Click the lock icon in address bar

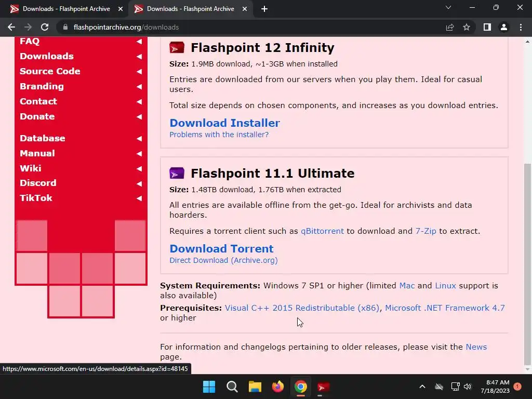pyautogui.click(x=65, y=27)
